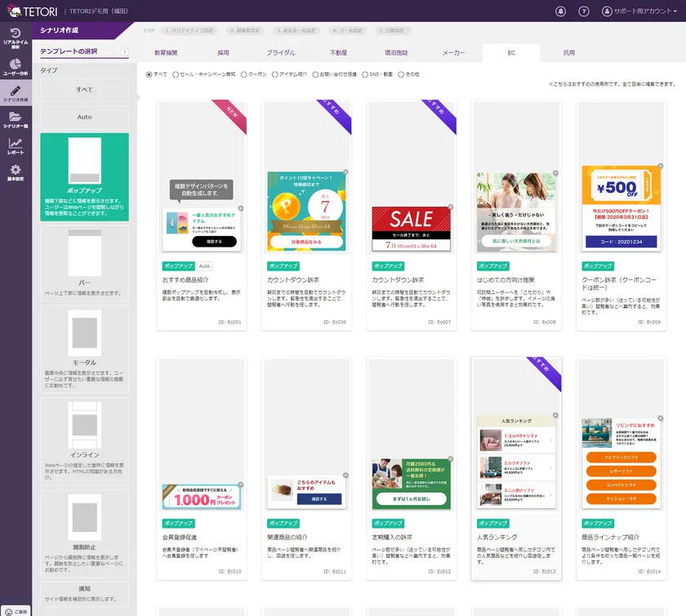Viewport: 686px width, 616px height.
Task: Open the レポート chart icon
Action: 16,146
